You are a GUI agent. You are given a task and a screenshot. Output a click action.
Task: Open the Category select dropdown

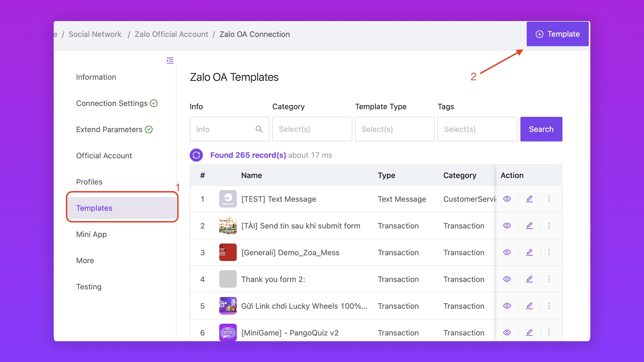(312, 129)
